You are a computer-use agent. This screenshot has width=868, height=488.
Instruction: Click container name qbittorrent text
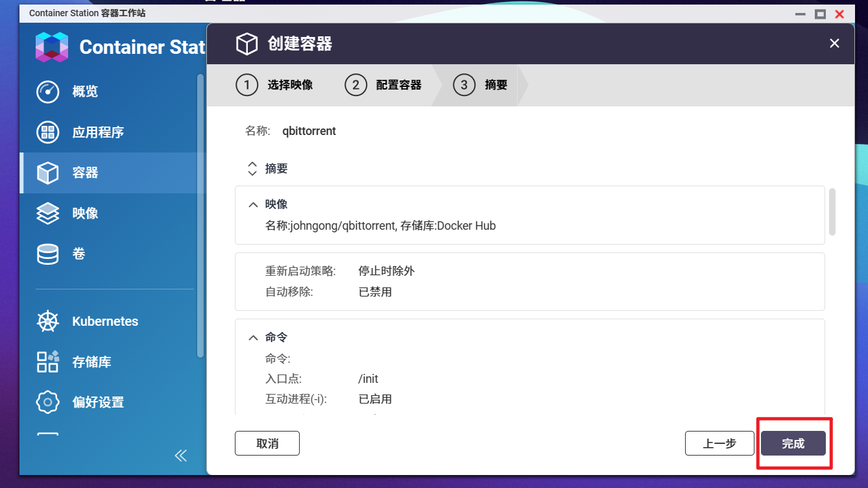pos(309,131)
